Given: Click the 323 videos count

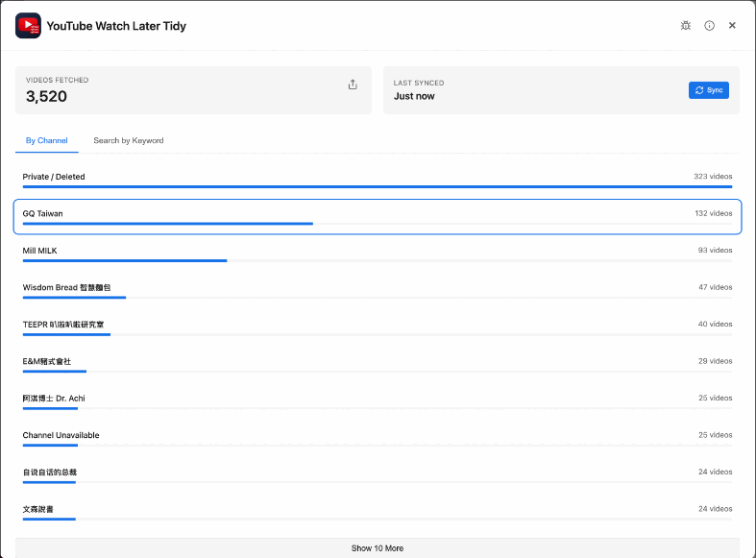Looking at the screenshot, I should 713,177.
